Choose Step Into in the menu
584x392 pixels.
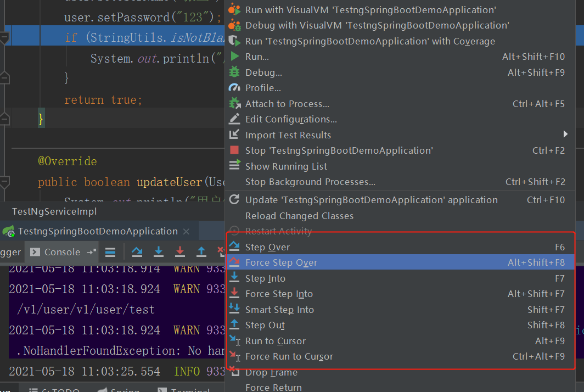click(x=400, y=279)
